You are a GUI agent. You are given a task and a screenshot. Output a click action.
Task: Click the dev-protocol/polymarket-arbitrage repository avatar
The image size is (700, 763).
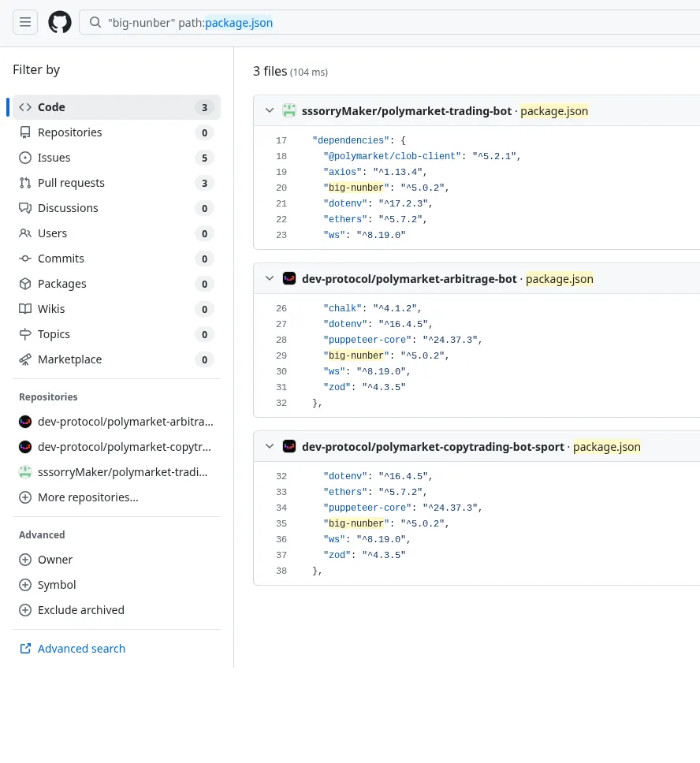[25, 422]
